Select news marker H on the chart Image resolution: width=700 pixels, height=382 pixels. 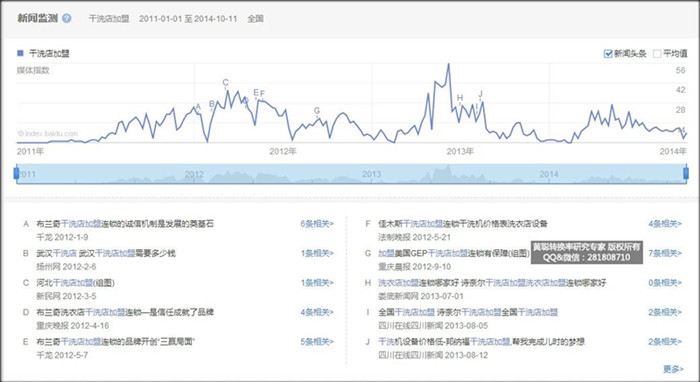[460, 98]
